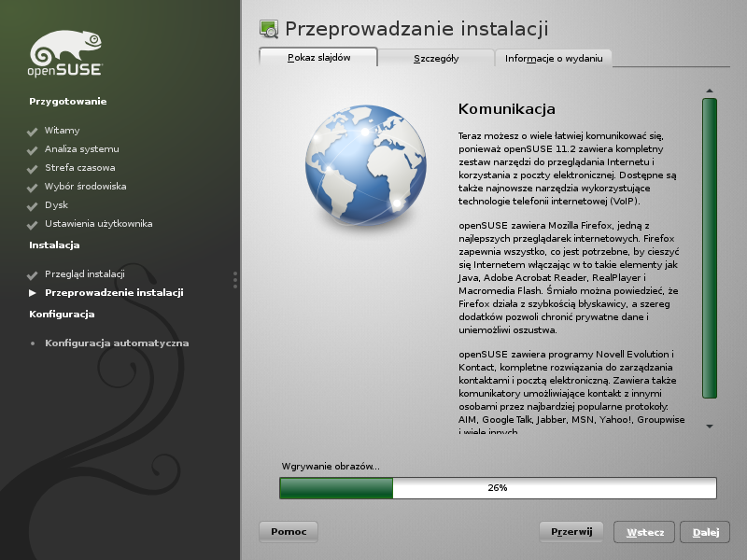Click the Wstecz button
The width and height of the screenshot is (747, 560).
645,532
